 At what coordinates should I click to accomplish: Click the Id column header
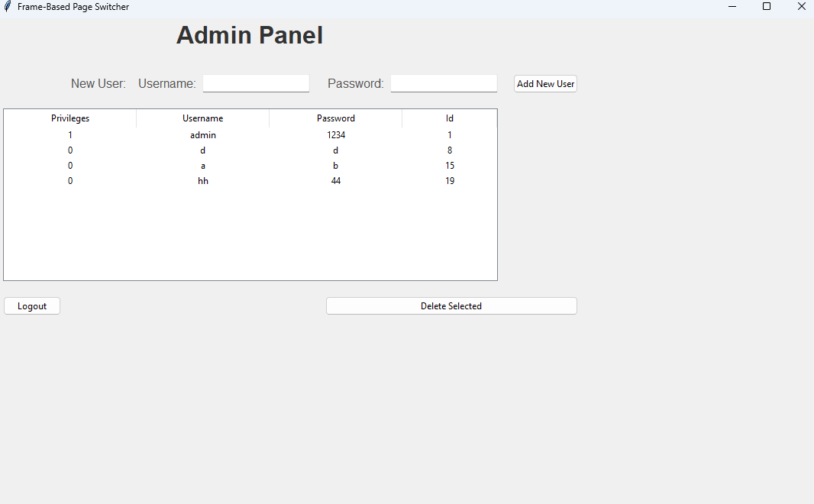tap(450, 118)
